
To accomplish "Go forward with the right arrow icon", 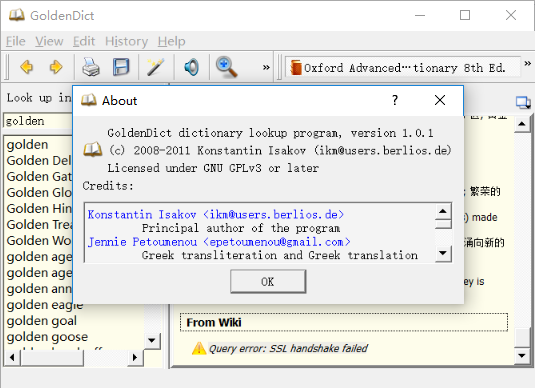I will pyautogui.click(x=56, y=67).
